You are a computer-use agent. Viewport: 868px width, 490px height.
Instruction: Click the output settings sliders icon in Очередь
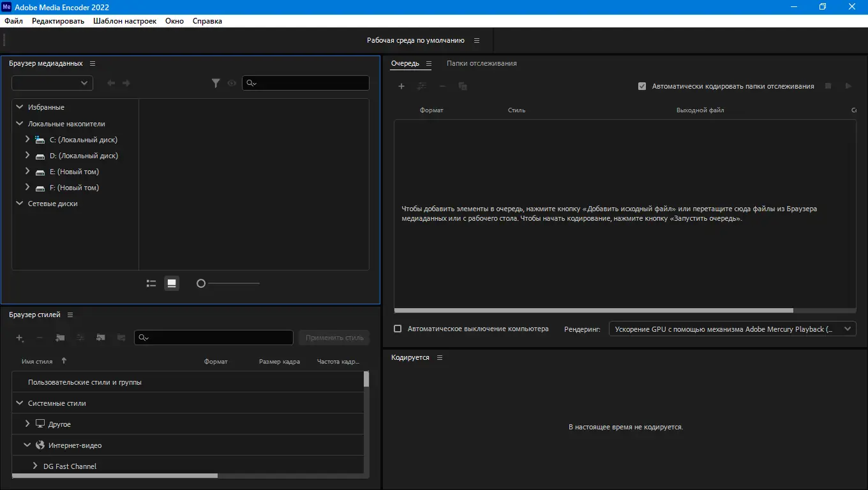coord(422,86)
